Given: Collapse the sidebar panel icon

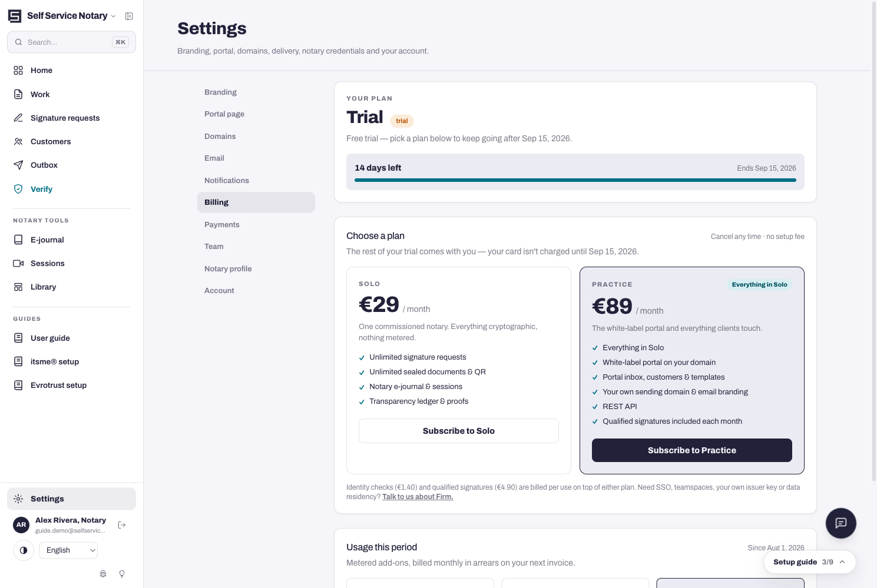Looking at the screenshot, I should (x=129, y=16).
